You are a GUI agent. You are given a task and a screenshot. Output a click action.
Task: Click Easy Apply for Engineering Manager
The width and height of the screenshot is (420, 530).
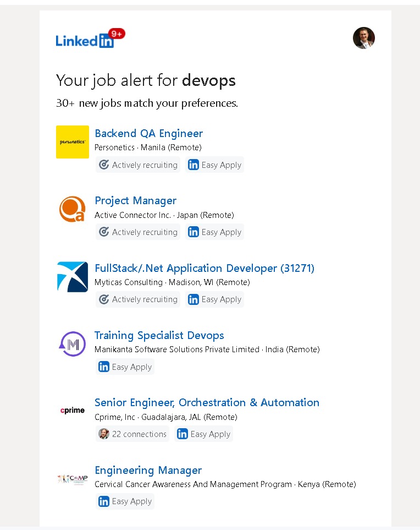(x=125, y=501)
